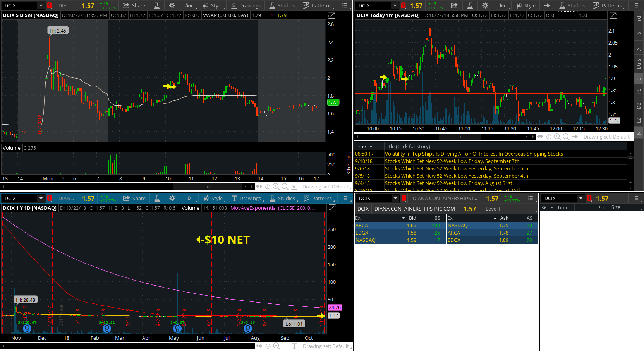This screenshot has height=351, width=644.
Task: Click the horizontal scrollbar thumb under 5m chart
Action: (x=208, y=187)
